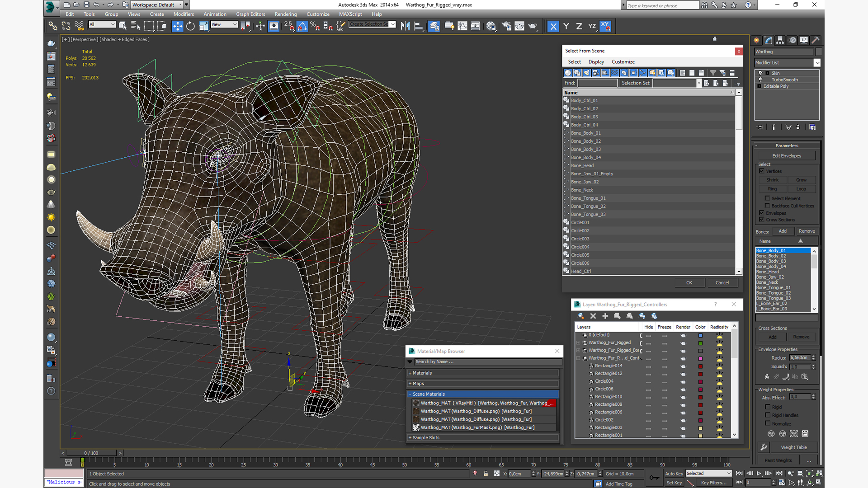The width and height of the screenshot is (868, 488).
Task: Click the Mirror tool icon
Action: [406, 26]
